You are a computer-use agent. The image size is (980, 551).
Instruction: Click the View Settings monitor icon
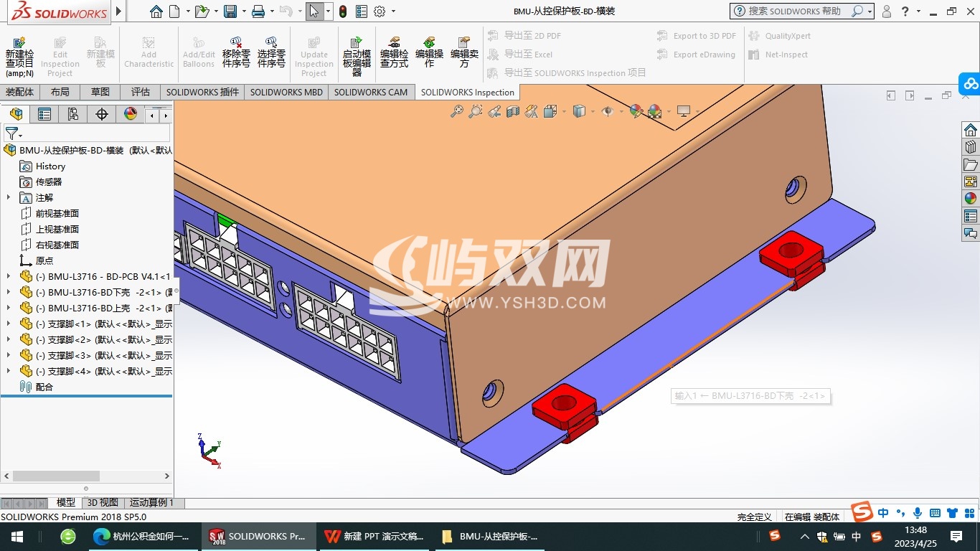pyautogui.click(x=684, y=111)
